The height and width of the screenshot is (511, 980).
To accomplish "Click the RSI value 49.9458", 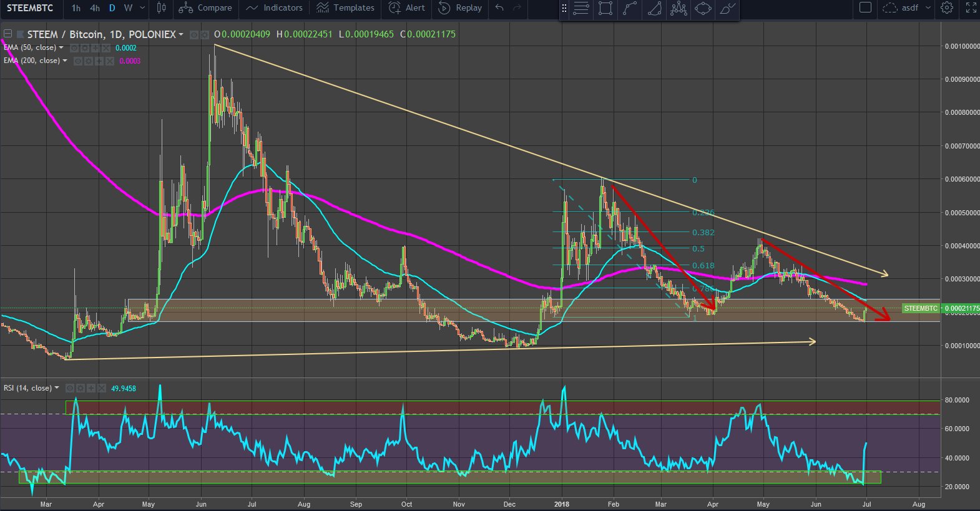I will click(124, 388).
